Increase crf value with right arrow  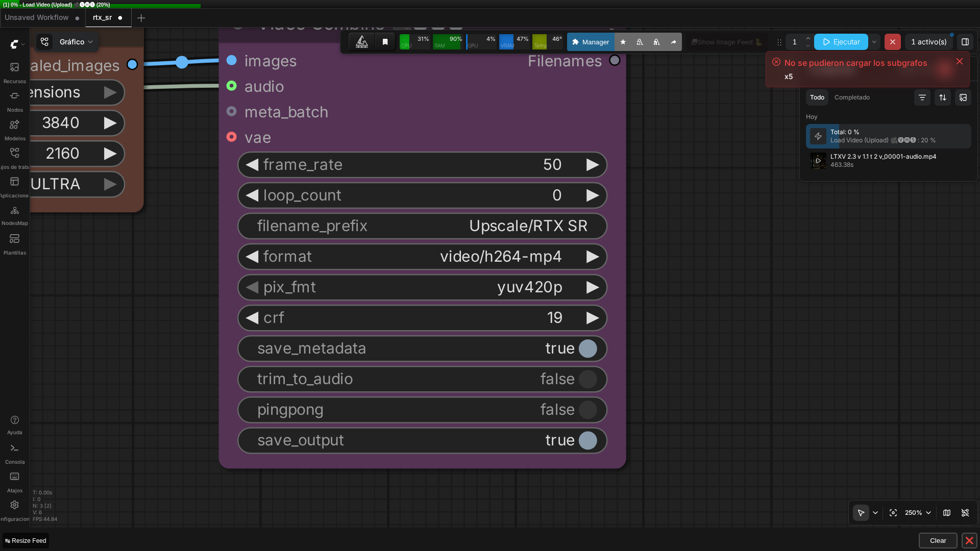pos(593,318)
